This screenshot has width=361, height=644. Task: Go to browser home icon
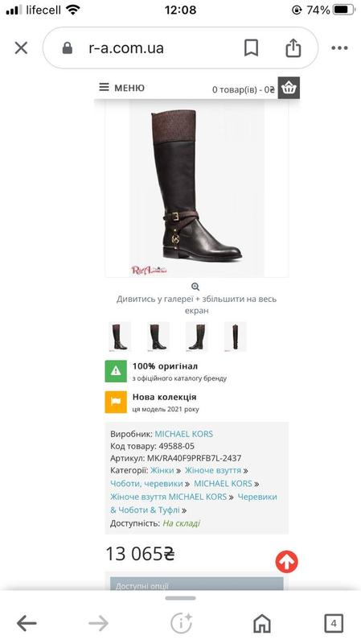click(x=262, y=623)
